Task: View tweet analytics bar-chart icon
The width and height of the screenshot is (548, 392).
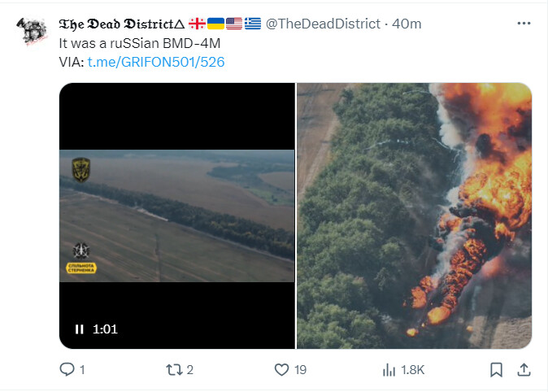Action: tap(389, 370)
